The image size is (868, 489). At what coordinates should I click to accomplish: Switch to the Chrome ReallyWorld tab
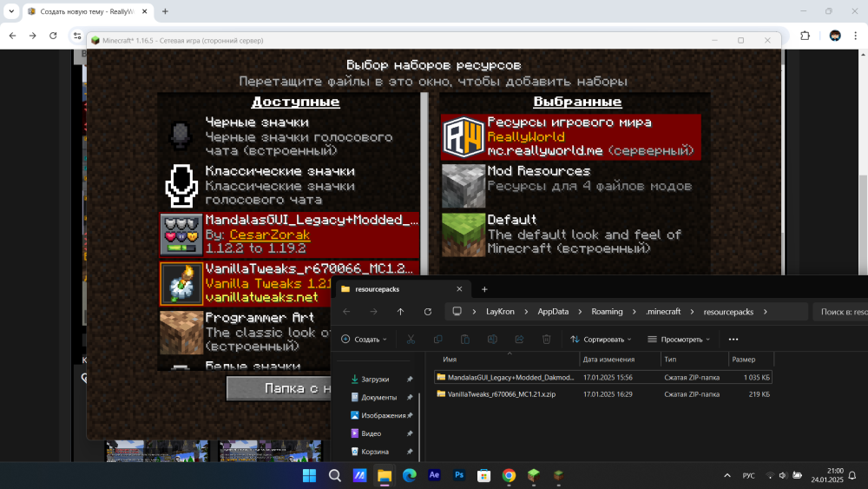(89, 11)
